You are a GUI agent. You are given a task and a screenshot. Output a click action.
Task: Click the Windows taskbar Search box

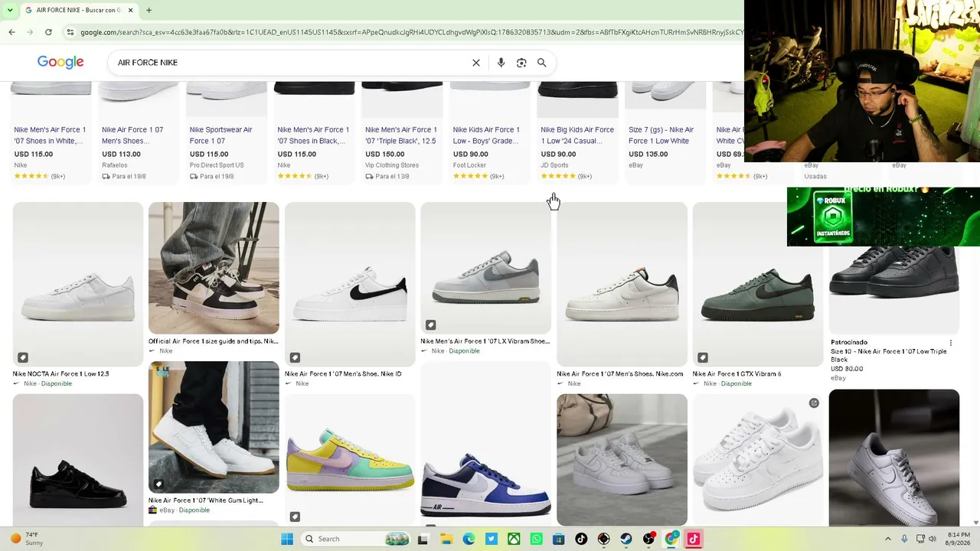[x=356, y=539]
